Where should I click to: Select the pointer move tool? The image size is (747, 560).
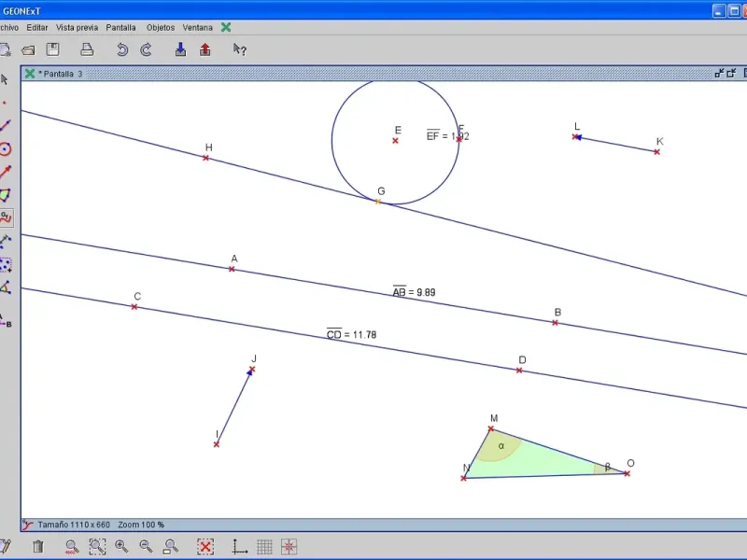[5, 79]
